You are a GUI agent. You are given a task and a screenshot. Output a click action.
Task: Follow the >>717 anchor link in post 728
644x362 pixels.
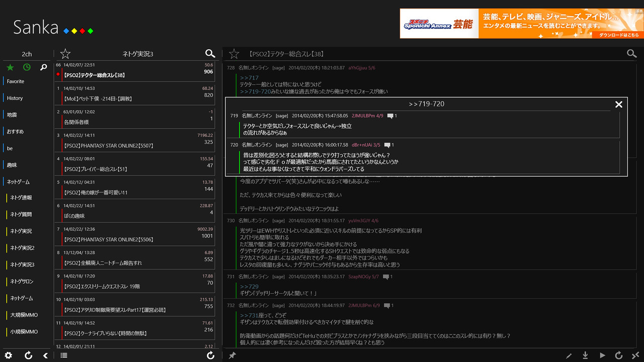point(251,77)
